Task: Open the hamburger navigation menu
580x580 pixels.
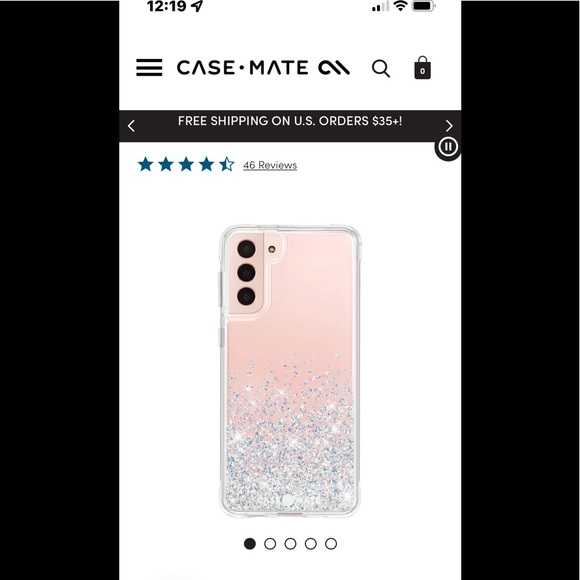Action: [x=149, y=67]
